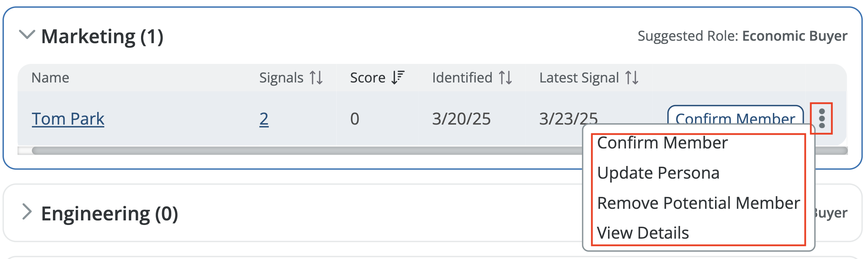Screen dimensions: 868x259
Task: Click the Identified column sort arrows
Action: [505, 77]
